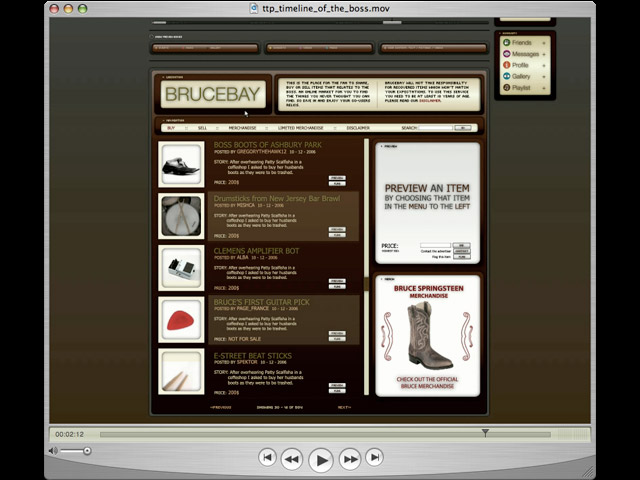Open the drum thumbnail for Drumsticks listing

coord(181,216)
